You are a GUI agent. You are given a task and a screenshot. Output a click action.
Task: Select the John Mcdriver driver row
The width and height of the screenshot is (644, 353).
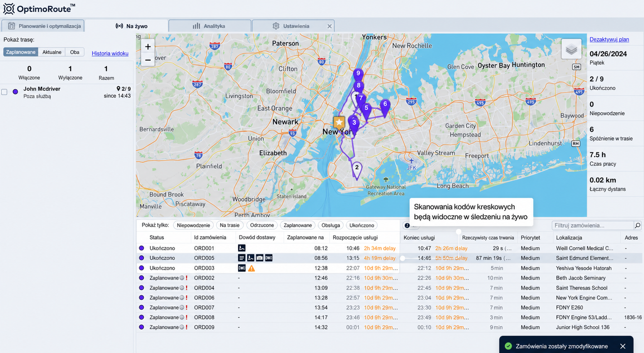66,92
